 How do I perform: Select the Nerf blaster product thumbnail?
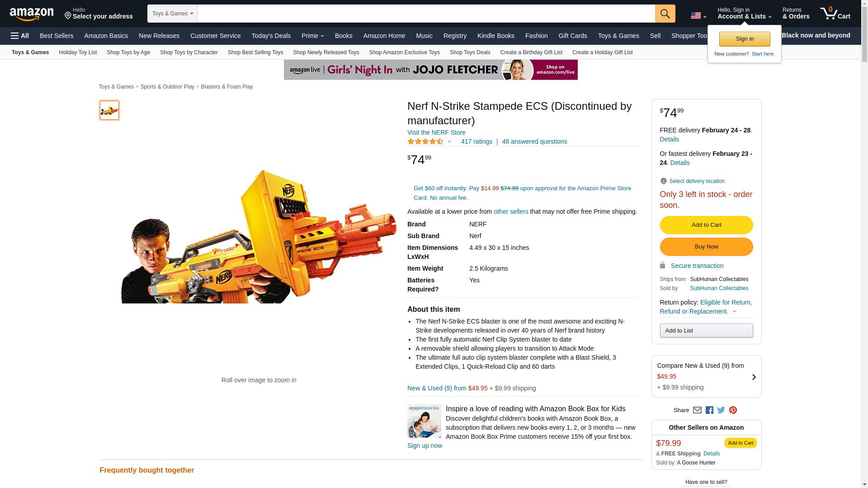pyautogui.click(x=109, y=110)
